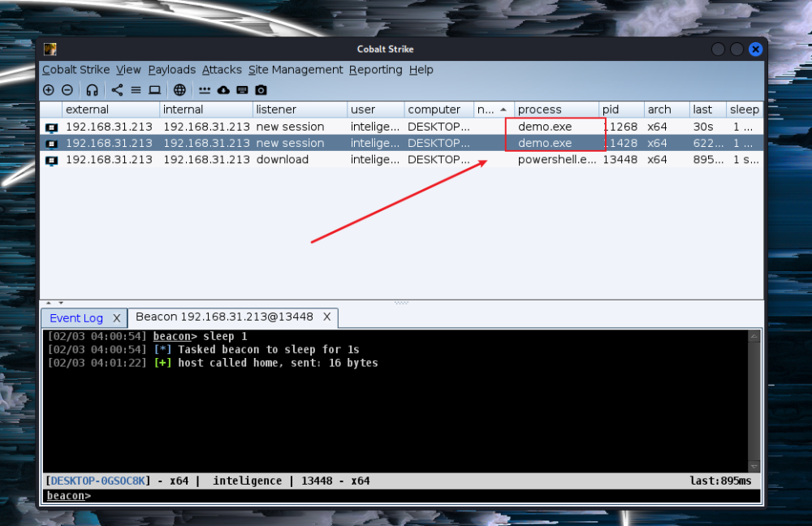Open the Site Management menu

point(296,69)
